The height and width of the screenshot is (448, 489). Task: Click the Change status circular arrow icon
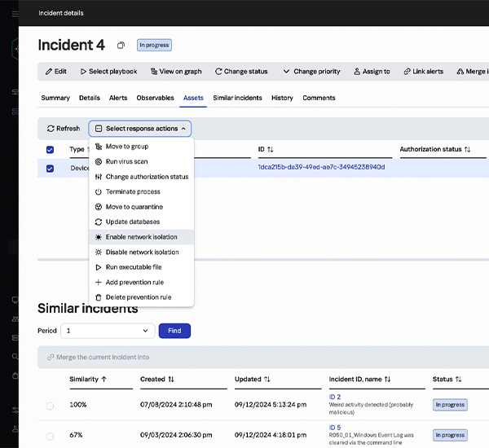click(218, 72)
